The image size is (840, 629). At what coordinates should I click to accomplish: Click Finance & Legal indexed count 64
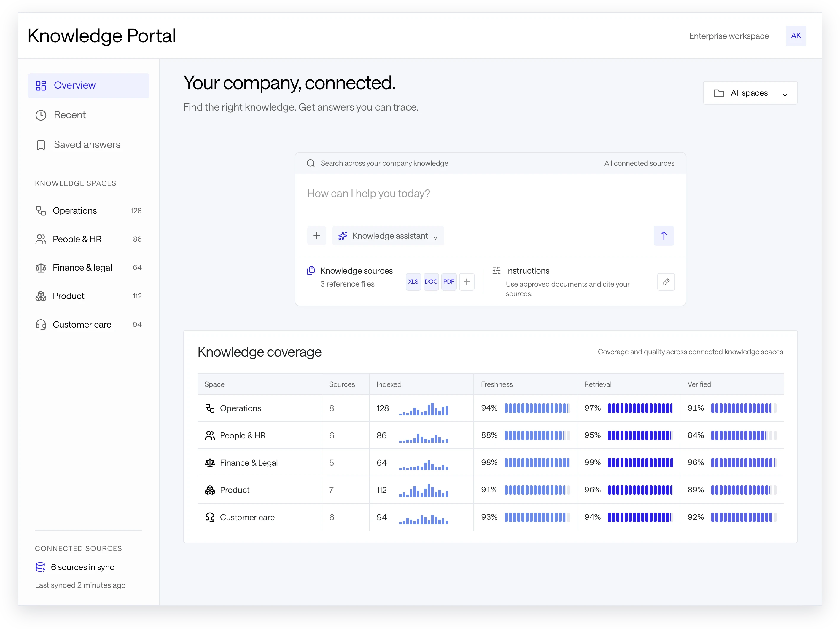click(382, 463)
